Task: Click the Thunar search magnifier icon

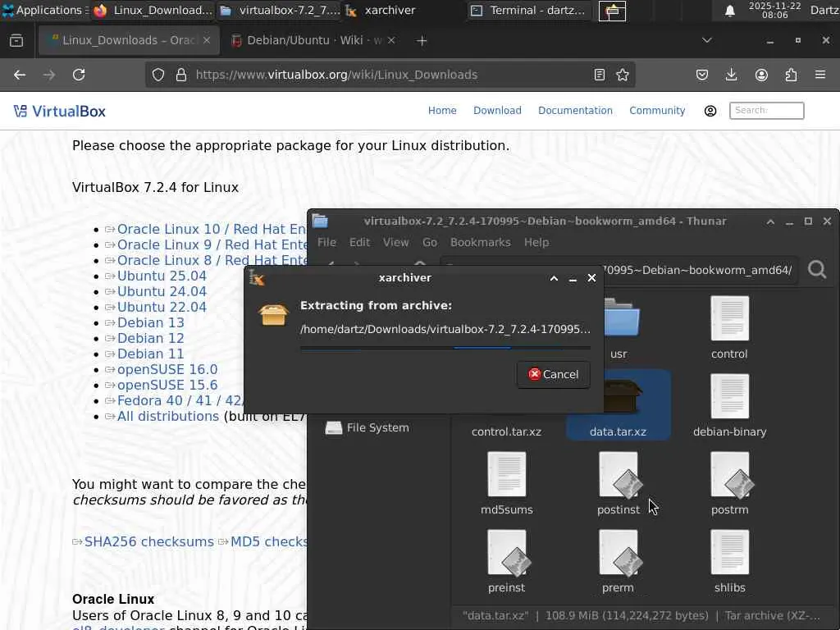Action: pos(818,269)
